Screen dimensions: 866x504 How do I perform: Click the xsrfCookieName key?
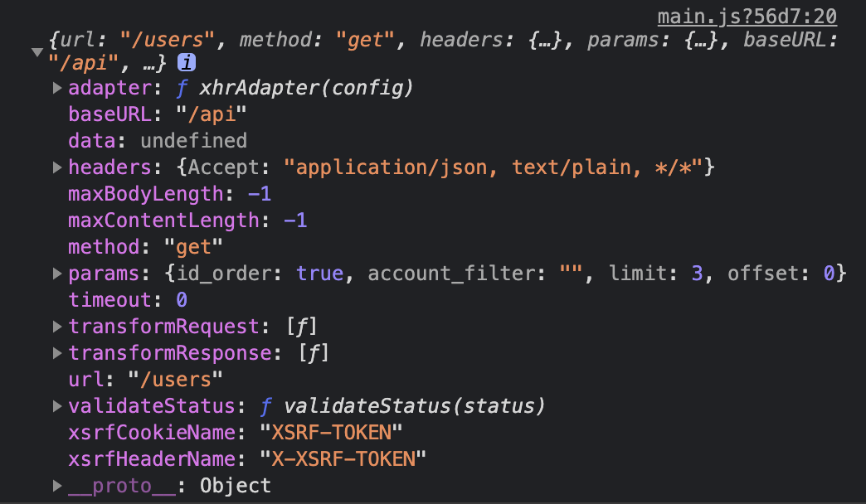pyautogui.click(x=151, y=432)
